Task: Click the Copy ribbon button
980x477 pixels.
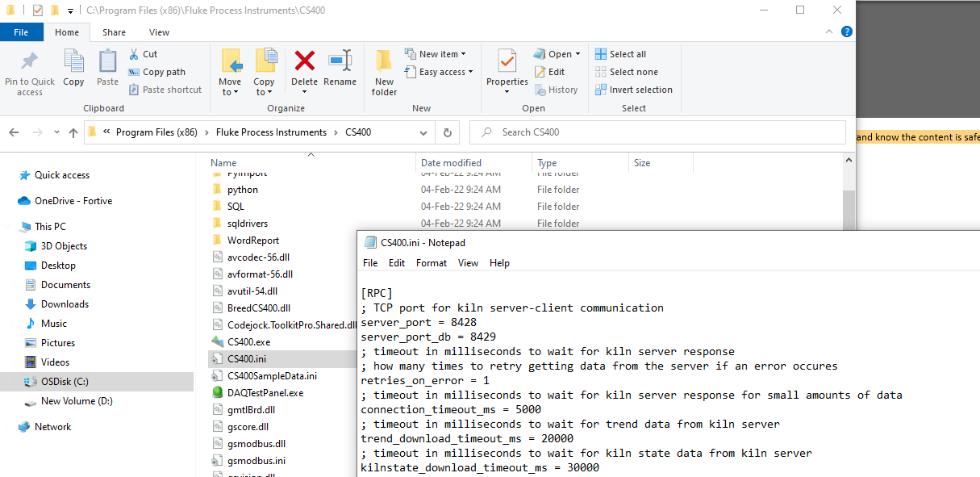Action: pos(73,69)
